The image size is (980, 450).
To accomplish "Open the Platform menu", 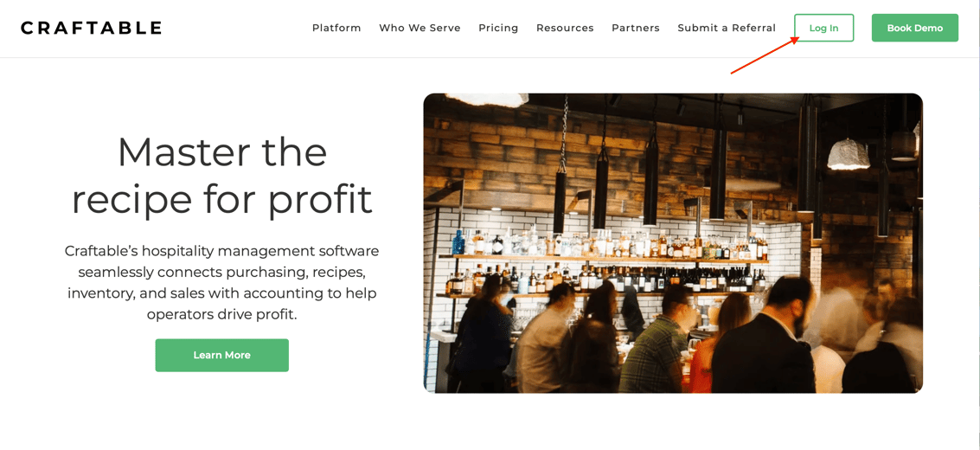I will pos(336,28).
